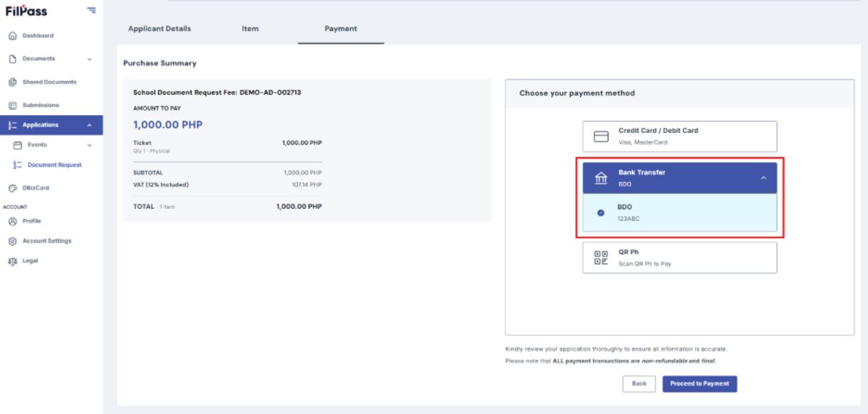Image resolution: width=868 pixels, height=414 pixels.
Task: Click the DBizCard palette icon
Action: 12,188
